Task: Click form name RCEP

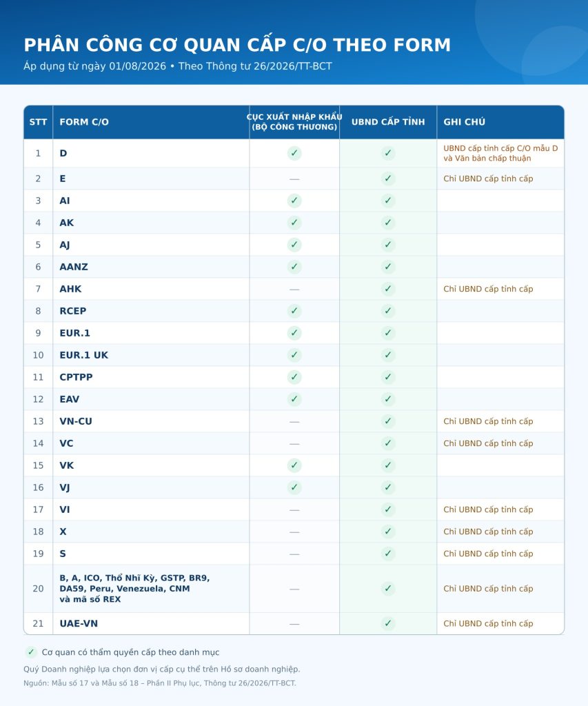Action: 73,311
